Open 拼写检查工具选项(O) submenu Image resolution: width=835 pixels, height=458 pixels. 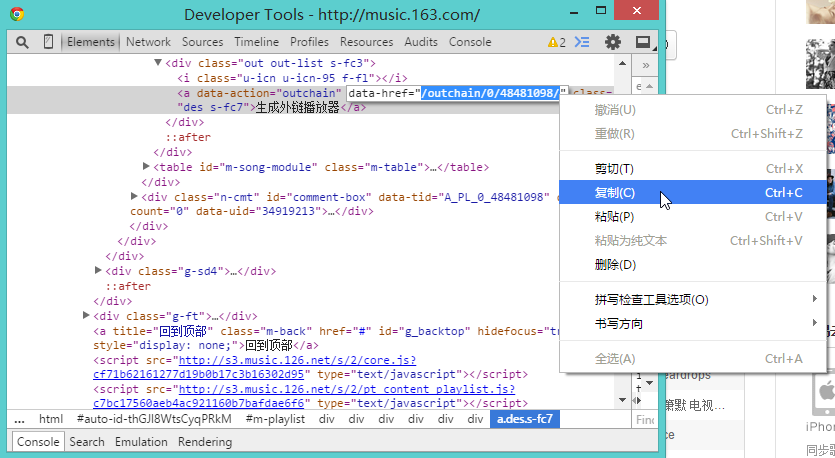point(693,299)
